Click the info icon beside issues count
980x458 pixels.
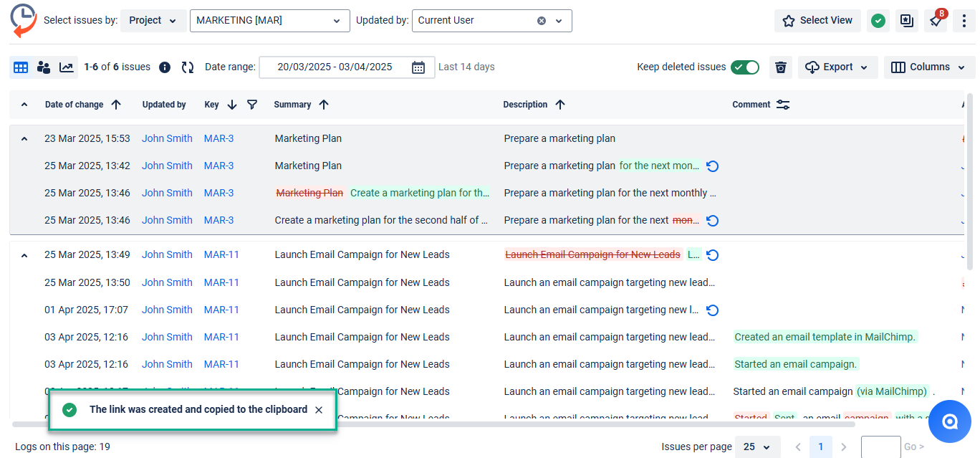tap(165, 67)
